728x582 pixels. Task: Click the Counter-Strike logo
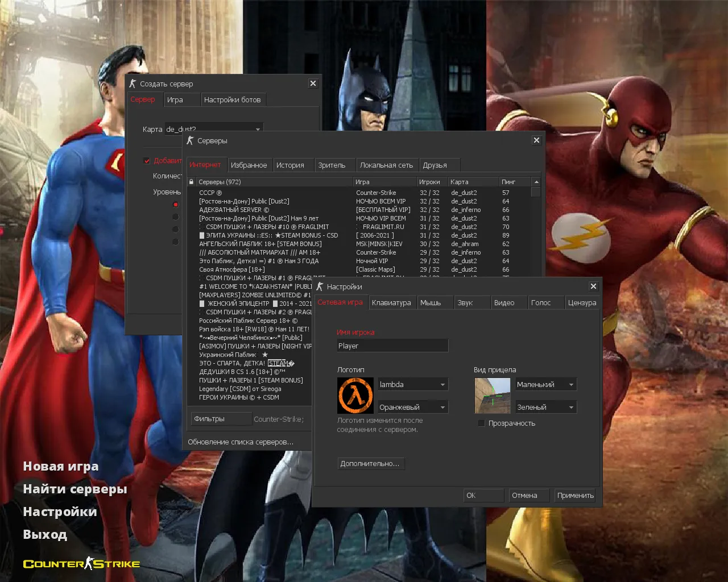click(x=81, y=564)
